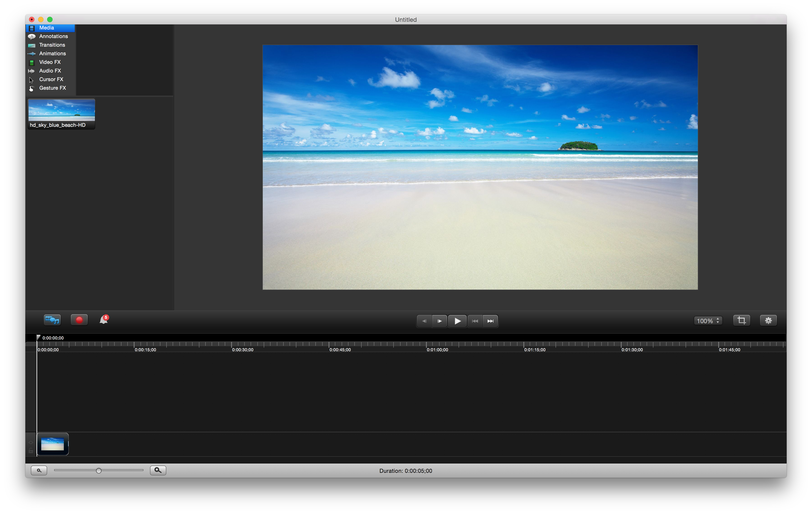Switch to Annotations tab
Screen dimensions: 812x514
53,36
